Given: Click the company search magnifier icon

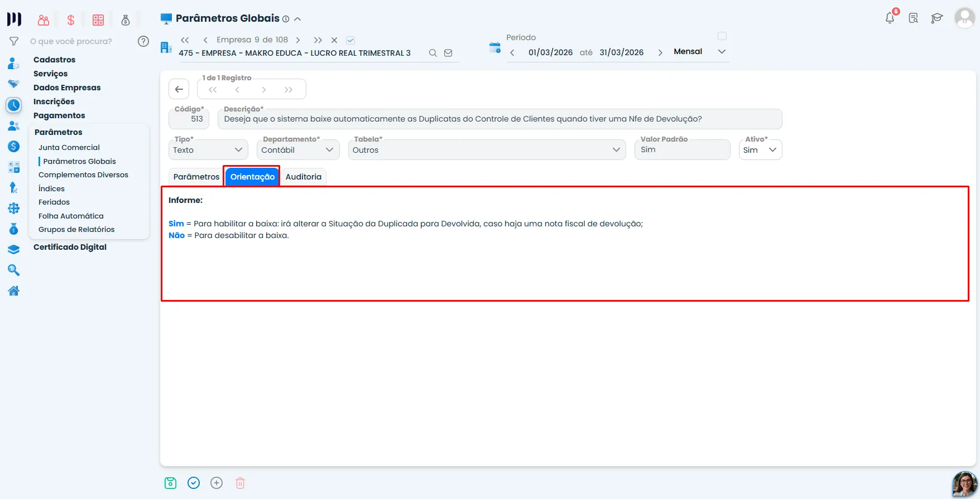Looking at the screenshot, I should (433, 53).
